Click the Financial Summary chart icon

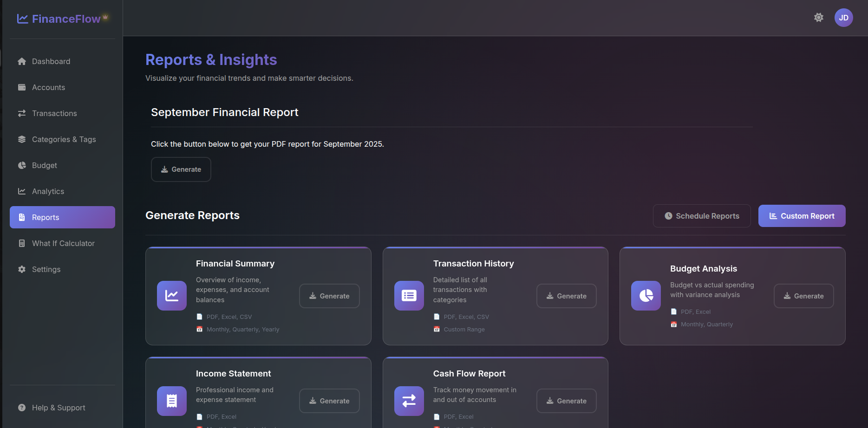coord(172,296)
